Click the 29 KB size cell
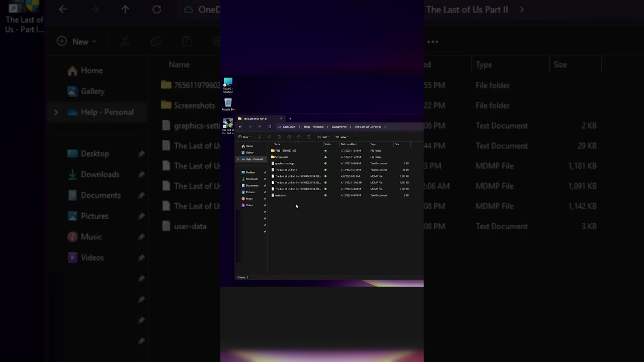Viewport: 644px width, 362px height. (406, 170)
